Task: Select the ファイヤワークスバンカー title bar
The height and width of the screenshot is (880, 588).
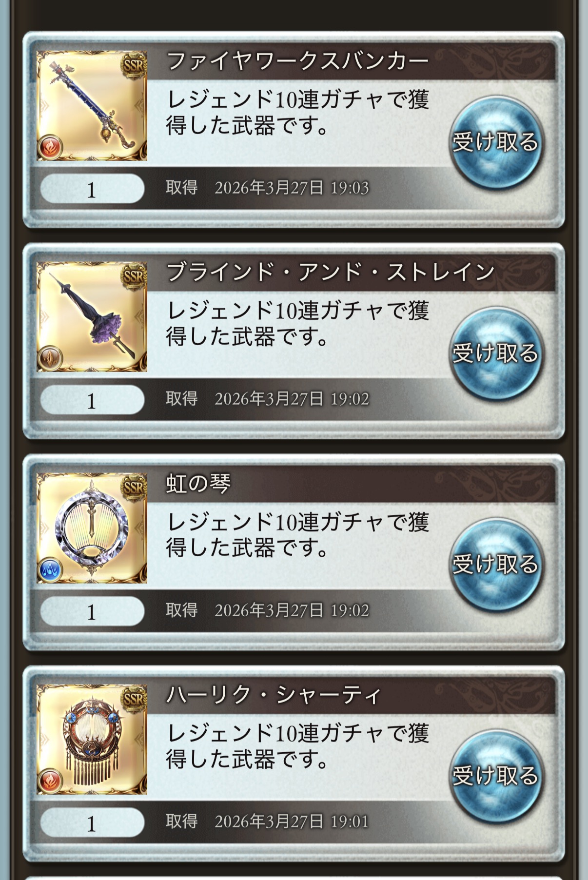Action: [351, 61]
